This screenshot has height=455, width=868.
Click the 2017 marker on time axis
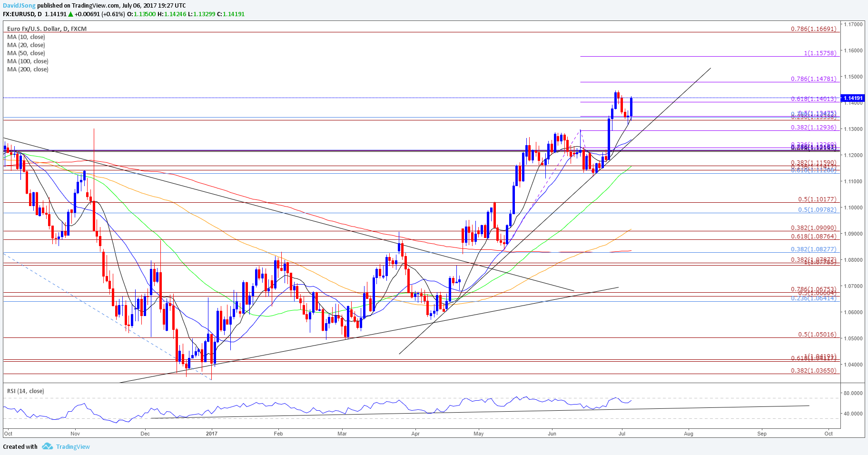[x=212, y=434]
